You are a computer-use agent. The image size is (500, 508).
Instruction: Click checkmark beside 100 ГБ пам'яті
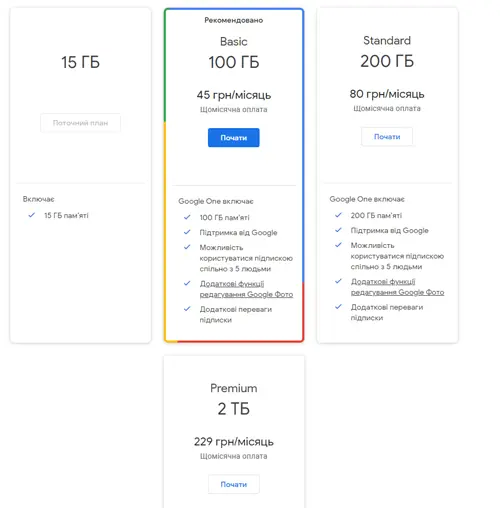(187, 217)
